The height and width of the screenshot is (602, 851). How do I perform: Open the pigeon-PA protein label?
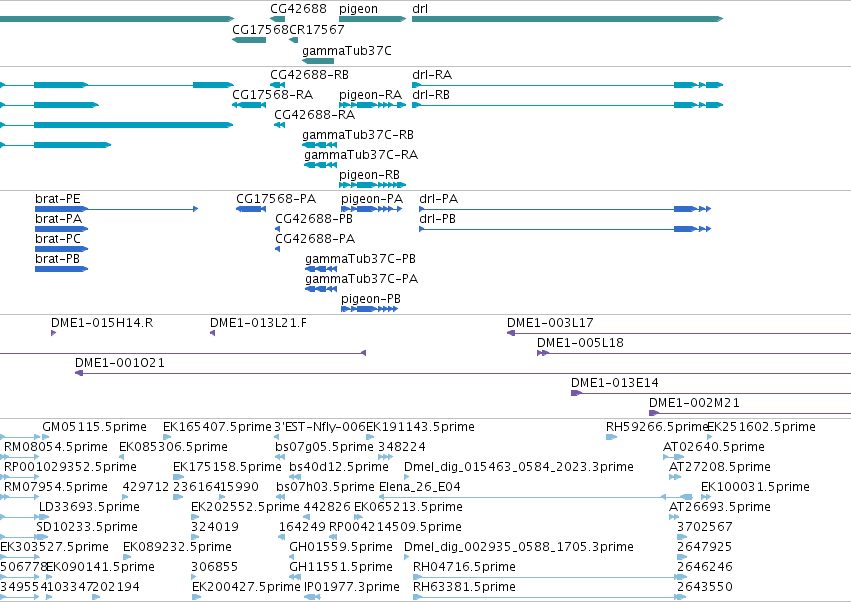[x=372, y=200]
